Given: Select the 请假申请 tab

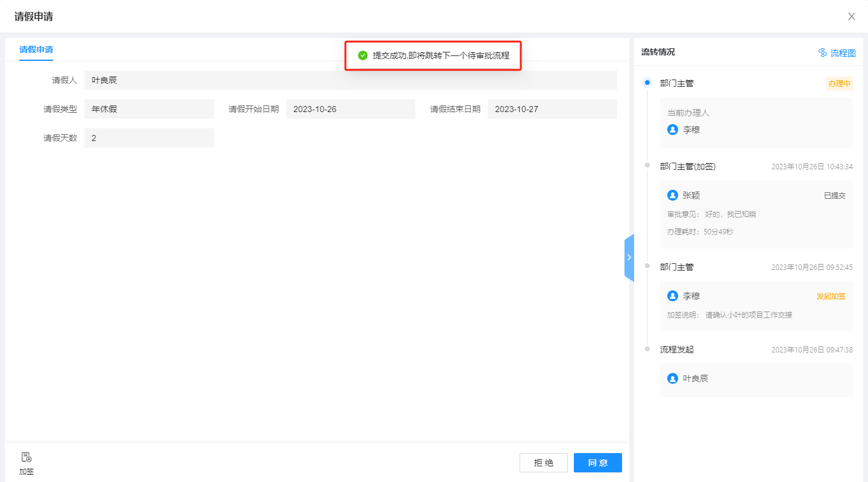Looking at the screenshot, I should tap(36, 49).
